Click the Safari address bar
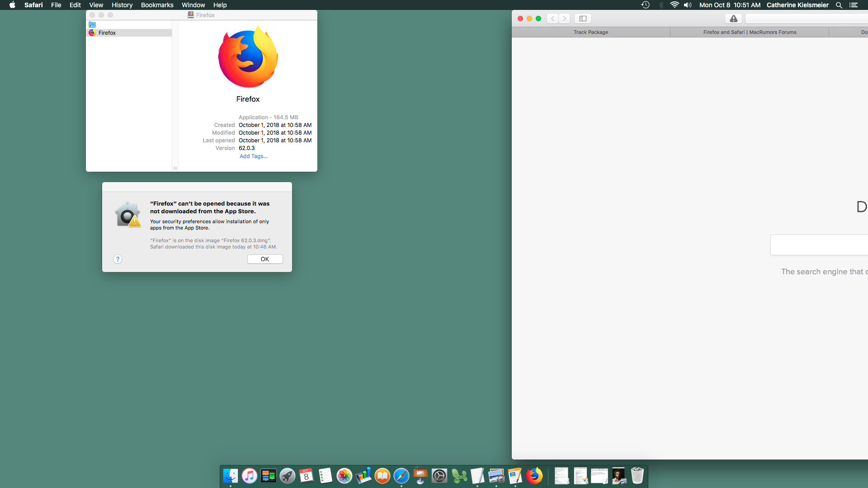 [x=807, y=19]
